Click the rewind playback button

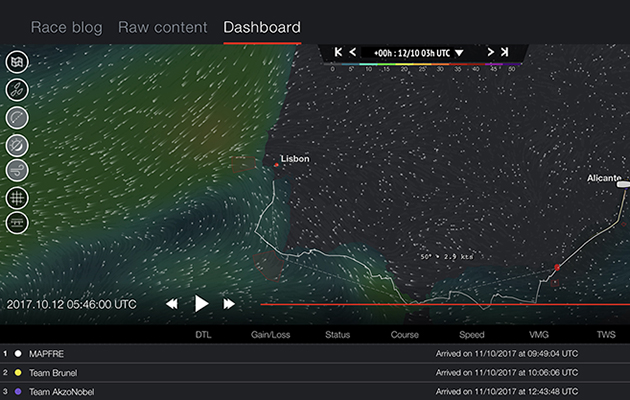172,303
